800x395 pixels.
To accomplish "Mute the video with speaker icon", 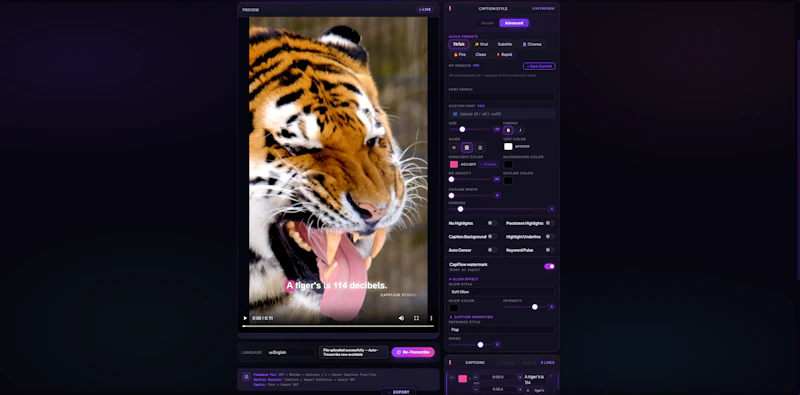I will click(401, 318).
